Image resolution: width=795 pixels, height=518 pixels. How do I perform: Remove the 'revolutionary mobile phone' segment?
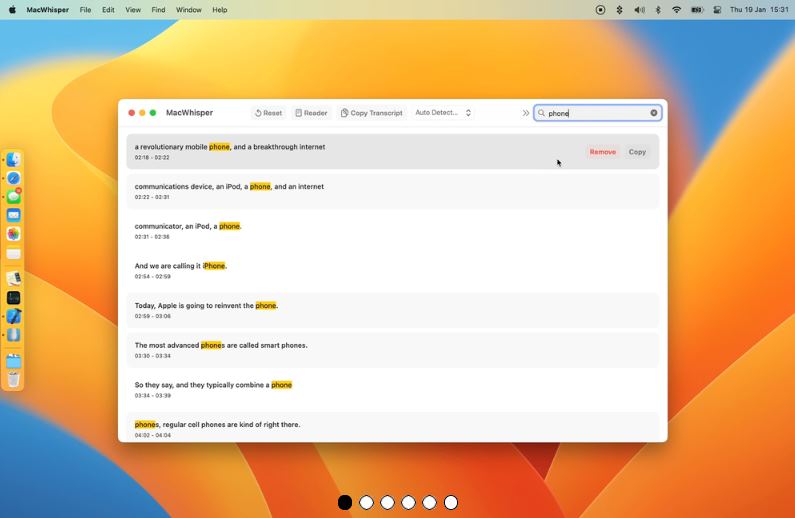pyautogui.click(x=602, y=152)
